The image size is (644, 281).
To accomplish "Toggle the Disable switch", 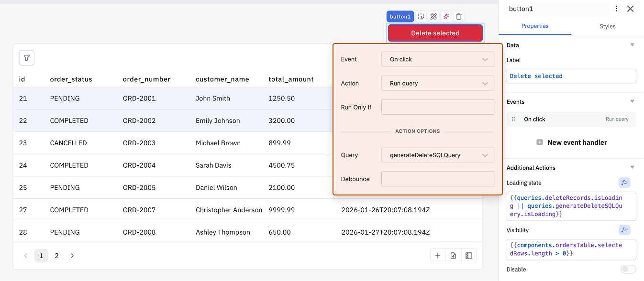I will point(628,270).
